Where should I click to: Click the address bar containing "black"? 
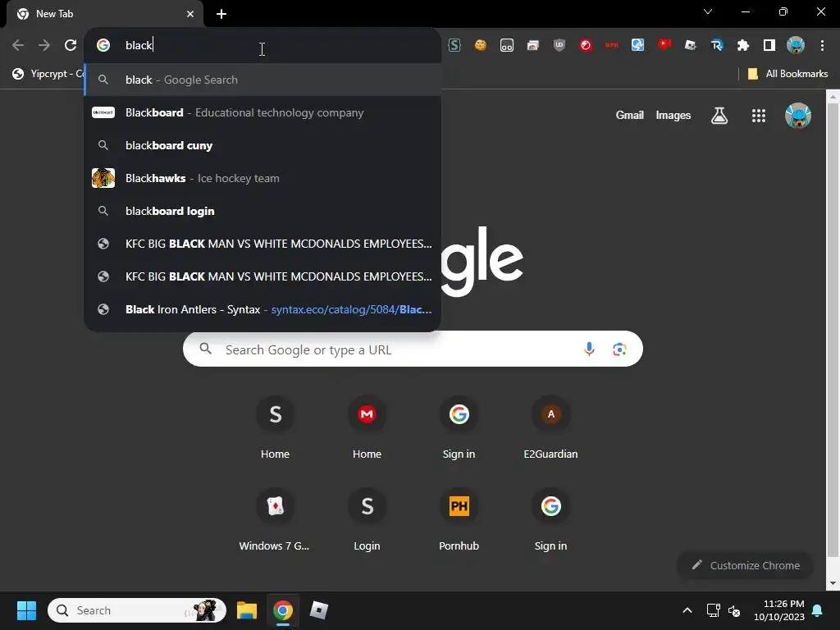[262, 46]
